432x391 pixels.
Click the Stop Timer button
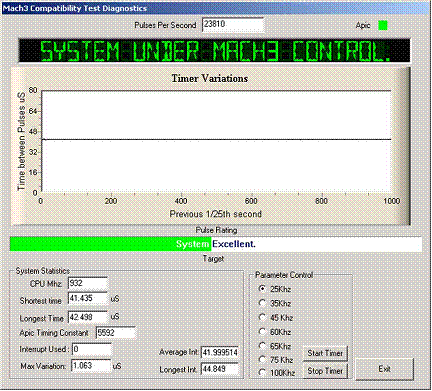pos(325,371)
